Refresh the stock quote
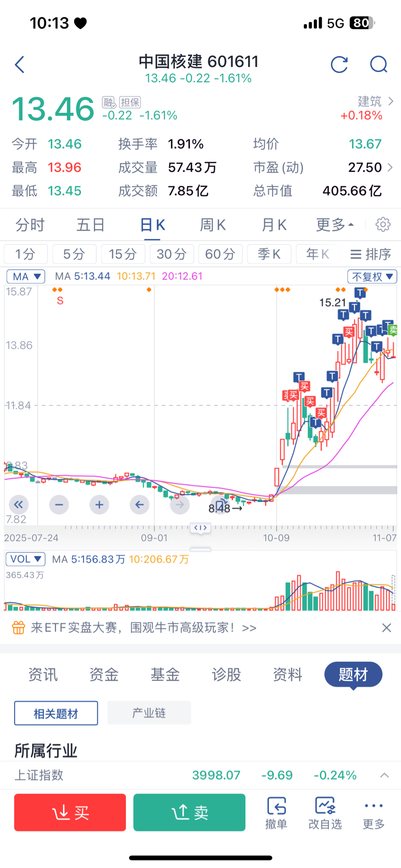 point(339,65)
